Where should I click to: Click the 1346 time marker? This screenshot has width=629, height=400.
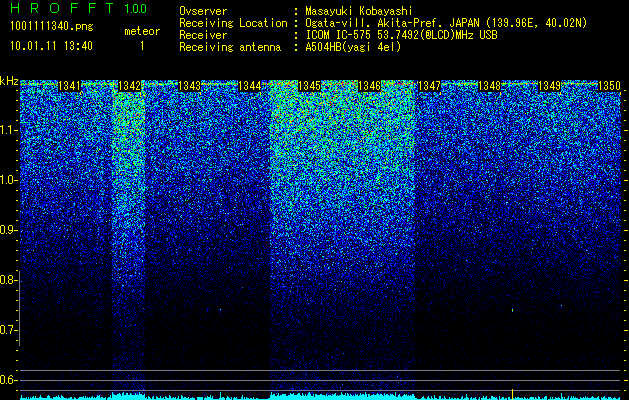[369, 86]
